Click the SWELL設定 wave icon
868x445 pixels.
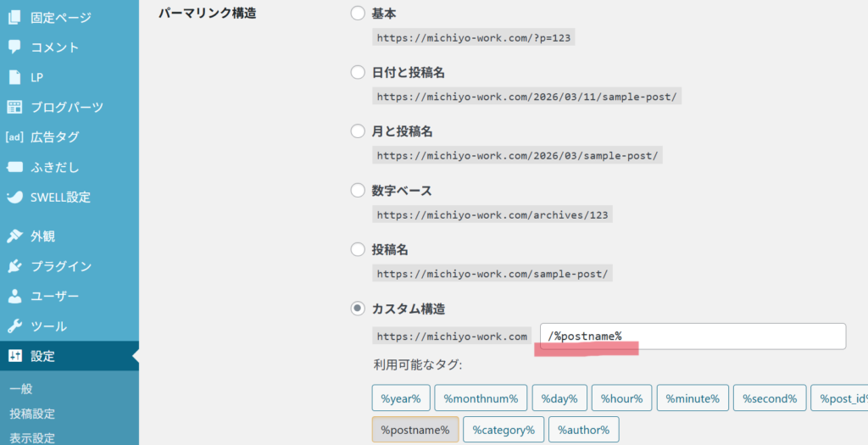[x=14, y=197]
